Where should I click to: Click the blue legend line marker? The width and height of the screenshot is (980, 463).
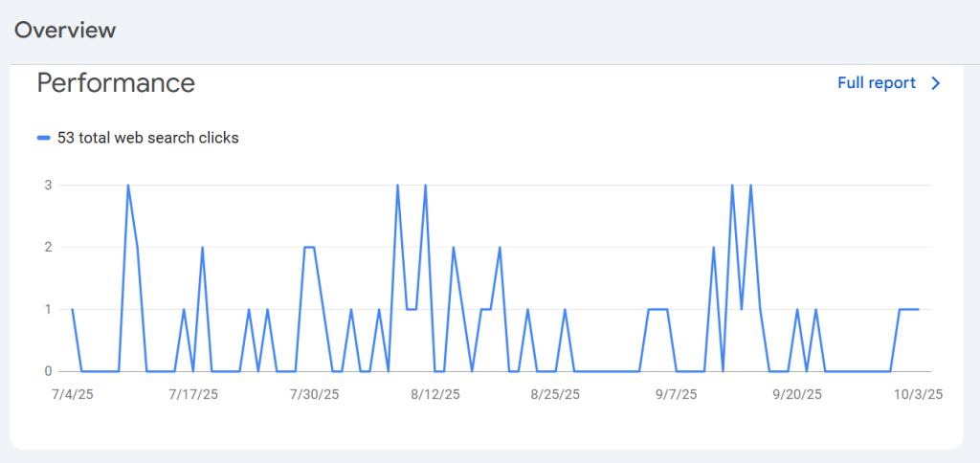click(43, 138)
